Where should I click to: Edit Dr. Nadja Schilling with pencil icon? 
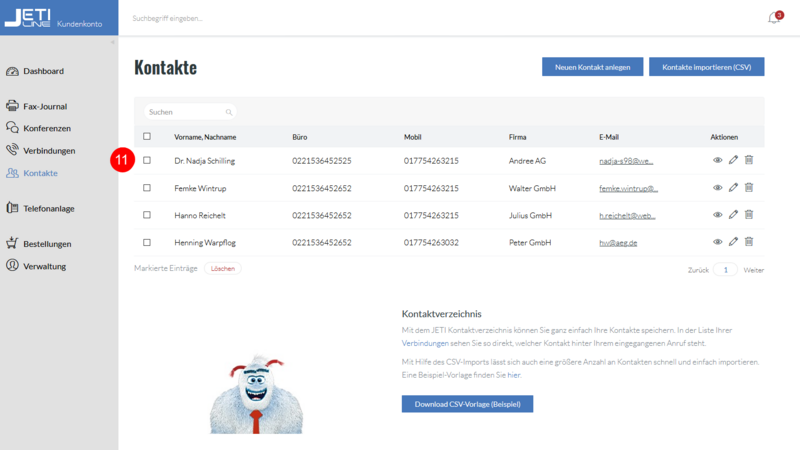coord(733,160)
